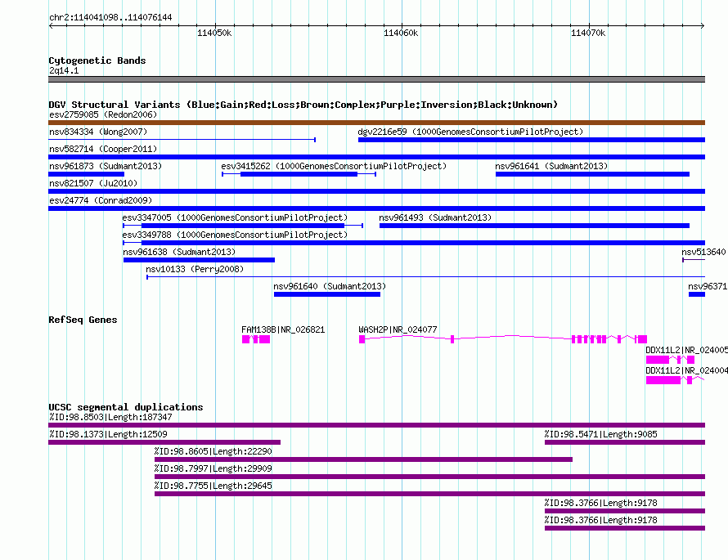This screenshot has height=560, width=728.
Task: Click the purple bar under Length:12509
Action: tap(164, 442)
